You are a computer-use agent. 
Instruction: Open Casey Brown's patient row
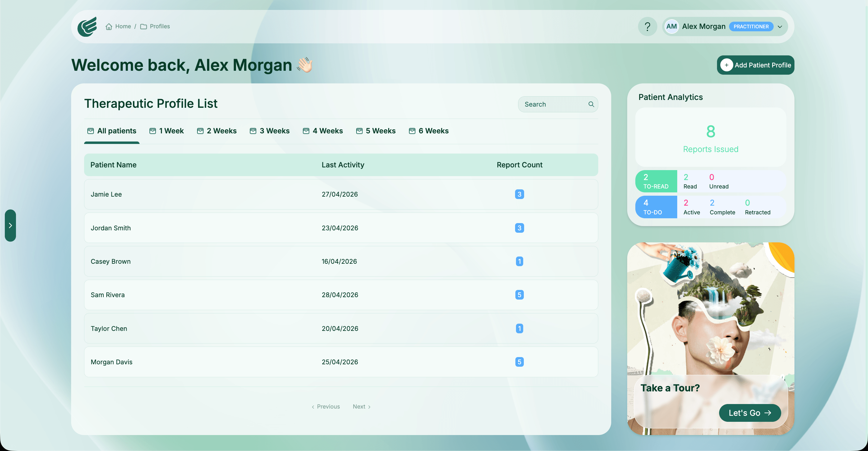[x=341, y=262]
